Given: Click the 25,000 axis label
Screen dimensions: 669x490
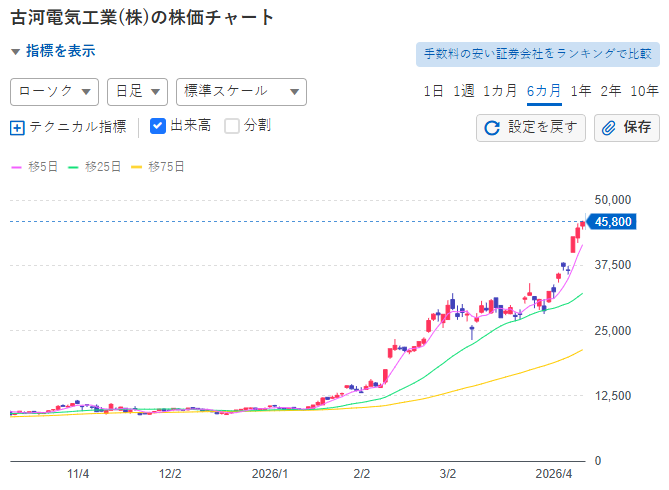Looking at the screenshot, I should [613, 331].
